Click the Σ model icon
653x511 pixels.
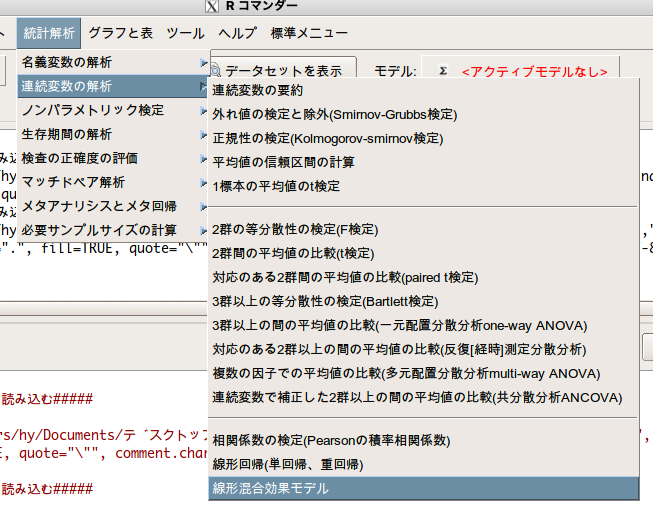pos(441,71)
